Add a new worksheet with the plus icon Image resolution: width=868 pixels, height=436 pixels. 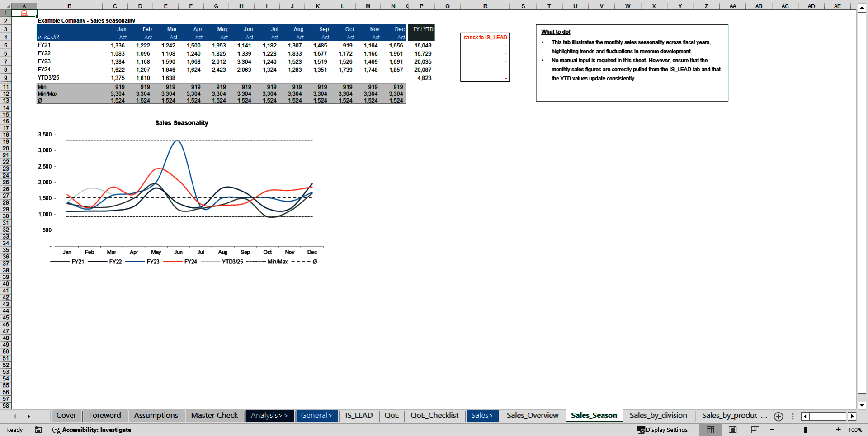click(x=778, y=416)
